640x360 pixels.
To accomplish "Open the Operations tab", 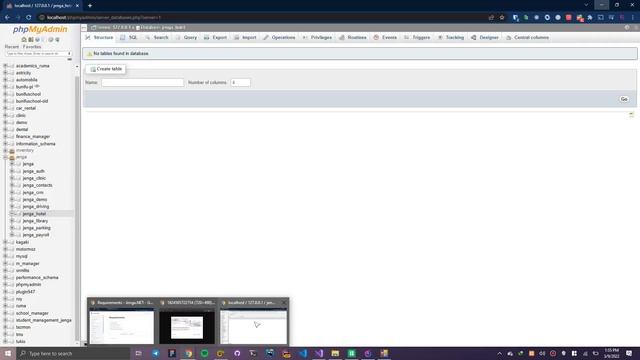I will point(279,38).
